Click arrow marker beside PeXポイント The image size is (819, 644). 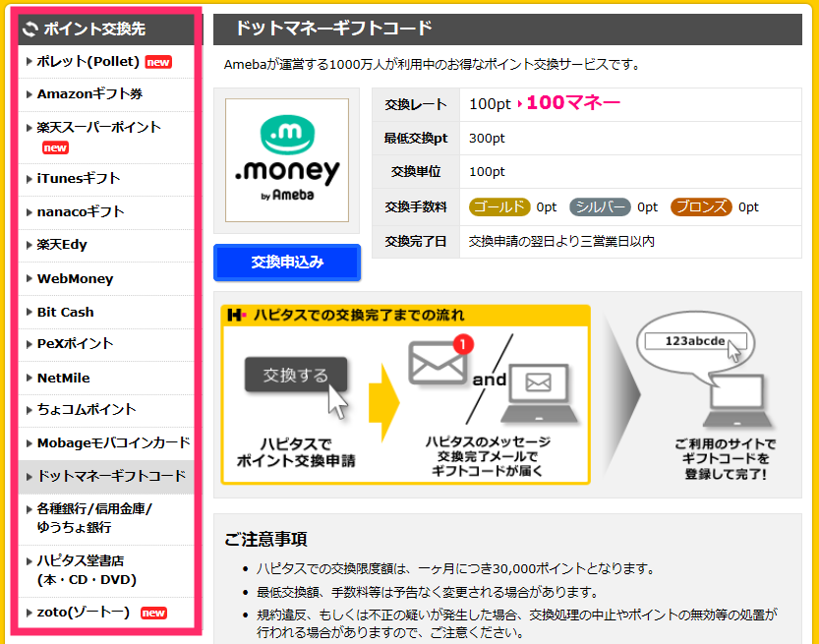[x=29, y=344]
